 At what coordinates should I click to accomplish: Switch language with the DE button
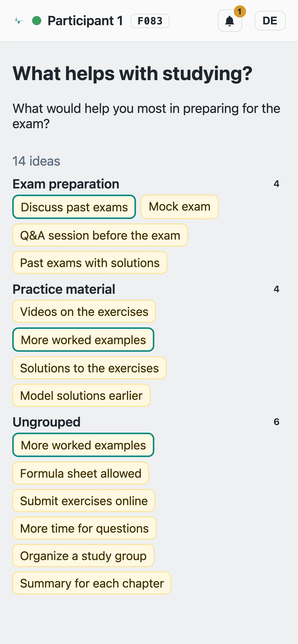[270, 21]
